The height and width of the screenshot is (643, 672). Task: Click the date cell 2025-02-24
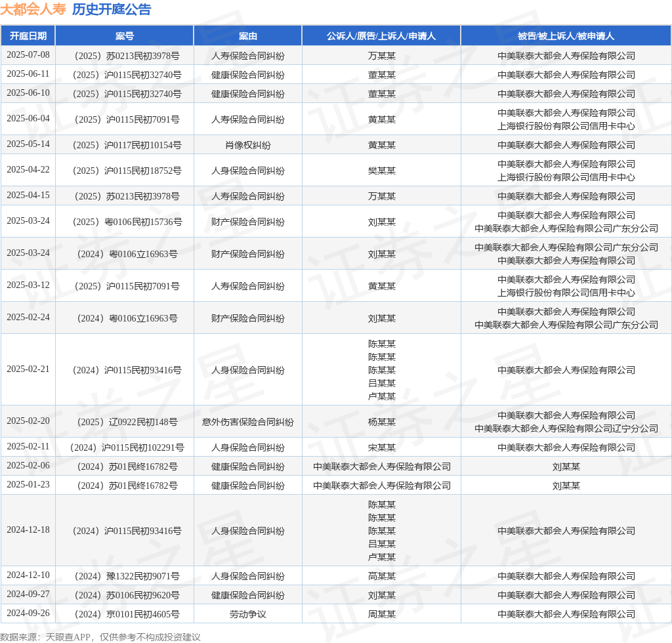pyautogui.click(x=28, y=318)
